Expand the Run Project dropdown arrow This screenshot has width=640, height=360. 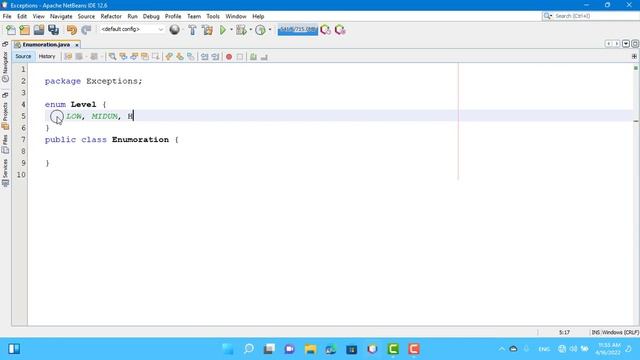(231, 30)
